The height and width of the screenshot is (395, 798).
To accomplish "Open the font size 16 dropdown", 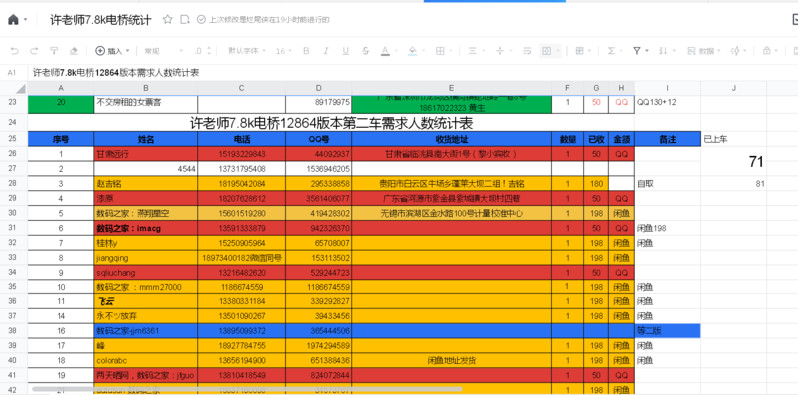I will [283, 51].
